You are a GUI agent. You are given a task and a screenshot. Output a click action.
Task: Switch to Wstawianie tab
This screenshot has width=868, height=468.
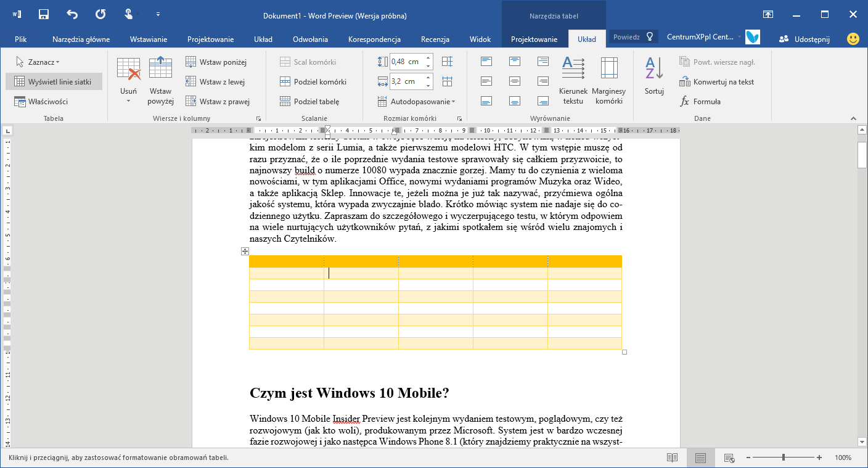[x=149, y=39]
